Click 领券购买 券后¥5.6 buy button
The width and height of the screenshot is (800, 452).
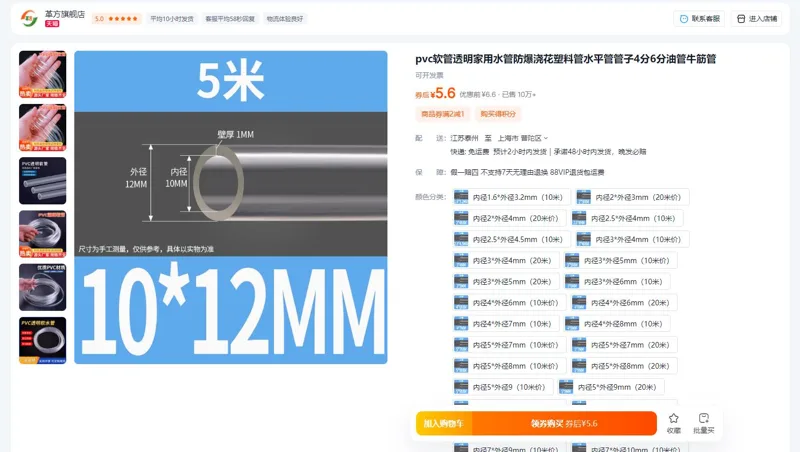pos(564,423)
